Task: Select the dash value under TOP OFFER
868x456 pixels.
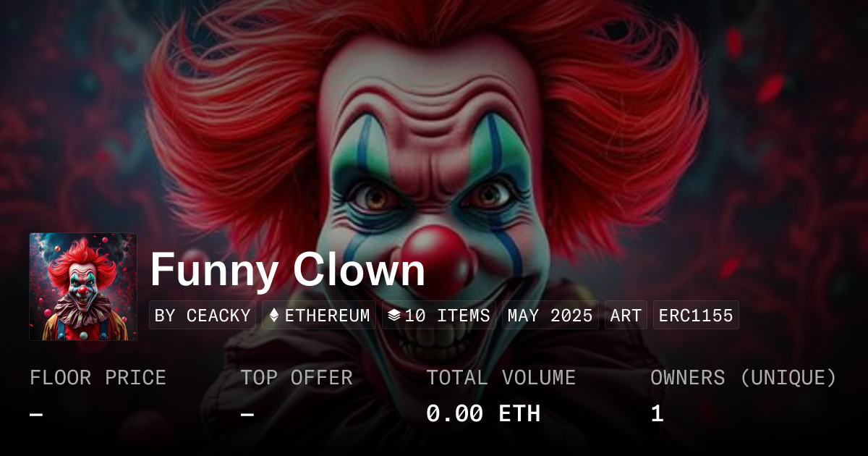Action: coord(247,414)
